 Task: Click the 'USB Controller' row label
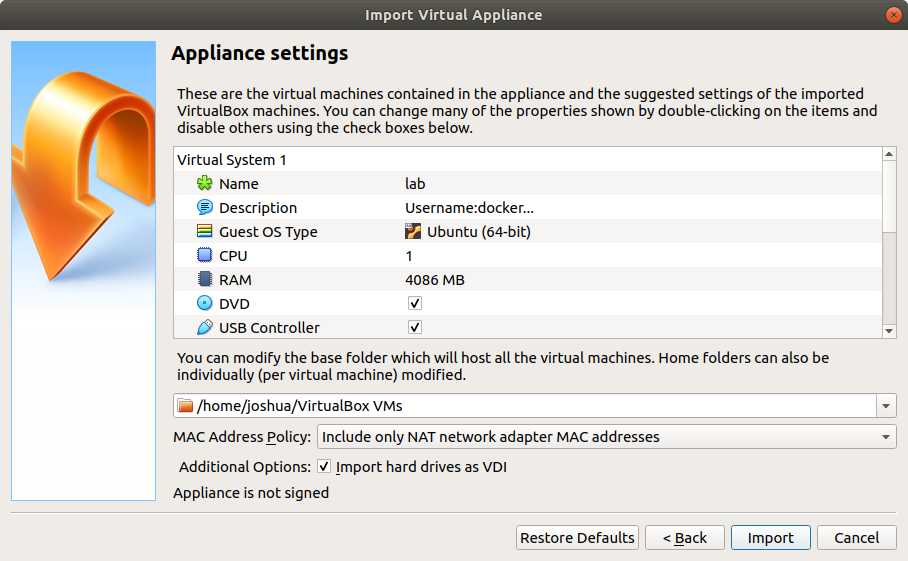pos(269,328)
